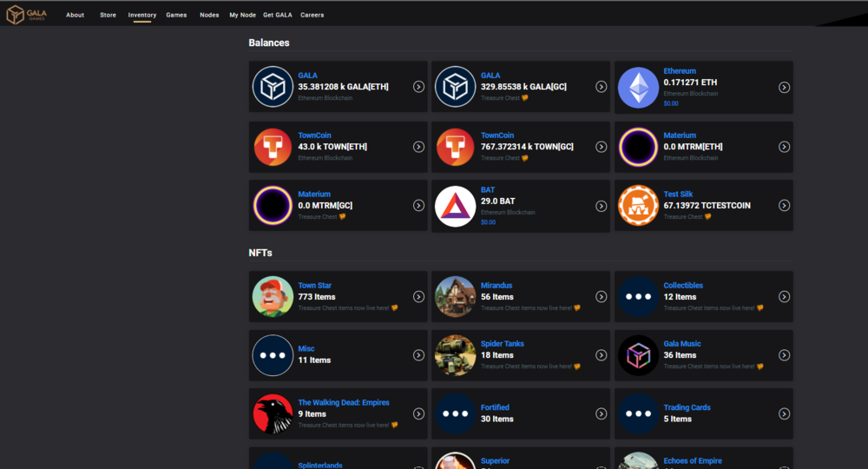868x469 pixels.
Task: Click the TownCoin TOWN[GC] icon
Action: coord(455,147)
